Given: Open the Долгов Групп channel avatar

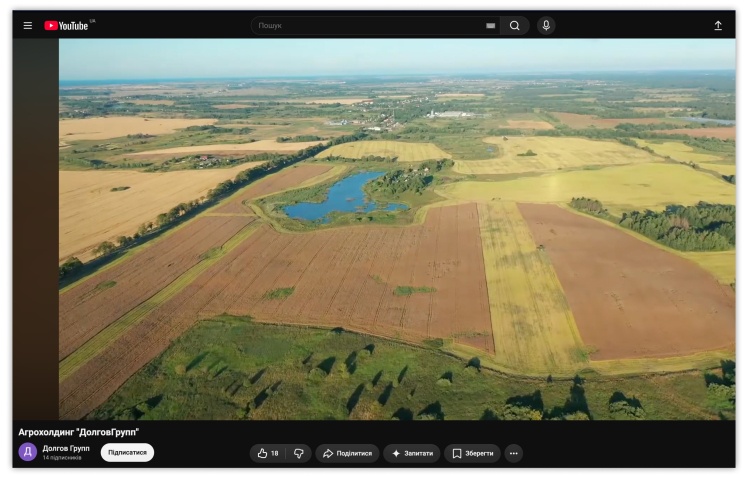Looking at the screenshot, I should [28, 452].
